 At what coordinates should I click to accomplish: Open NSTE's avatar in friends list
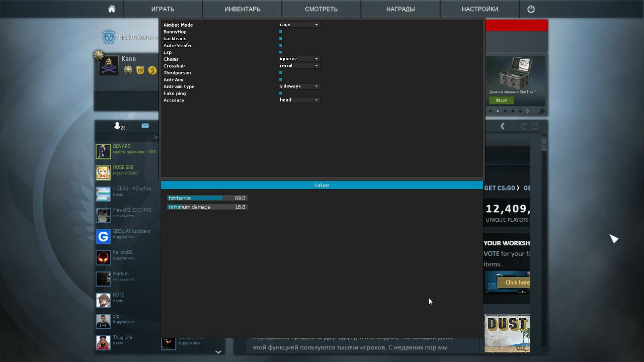103,300
